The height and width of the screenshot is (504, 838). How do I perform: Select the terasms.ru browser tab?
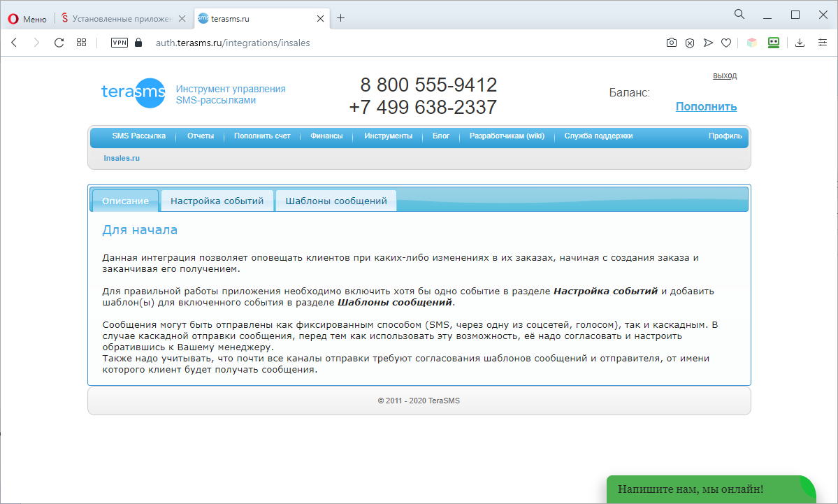point(262,19)
